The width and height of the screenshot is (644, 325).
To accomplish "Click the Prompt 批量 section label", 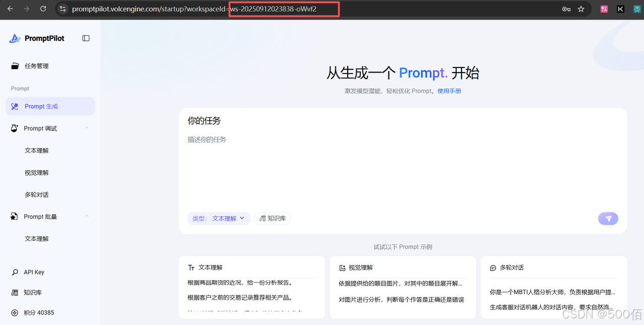I will point(40,217).
